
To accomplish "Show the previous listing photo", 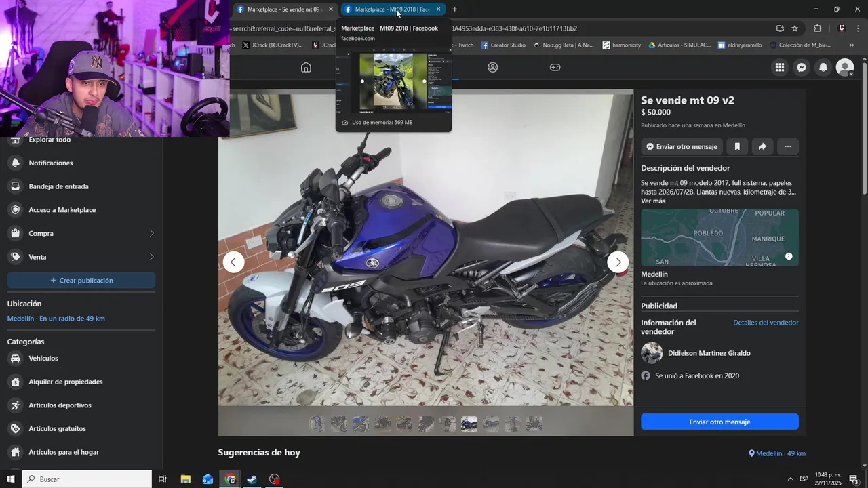I will 233,262.
